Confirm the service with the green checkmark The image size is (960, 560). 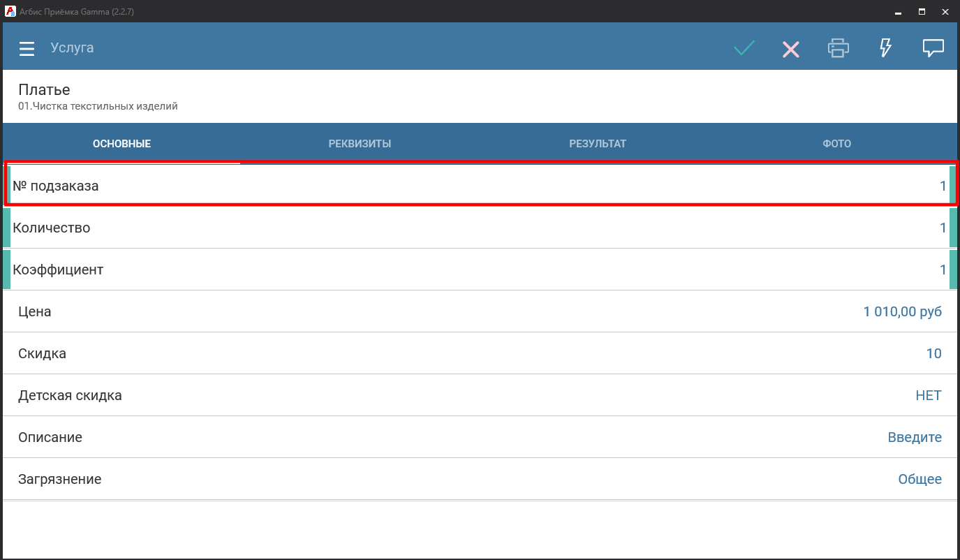[744, 48]
